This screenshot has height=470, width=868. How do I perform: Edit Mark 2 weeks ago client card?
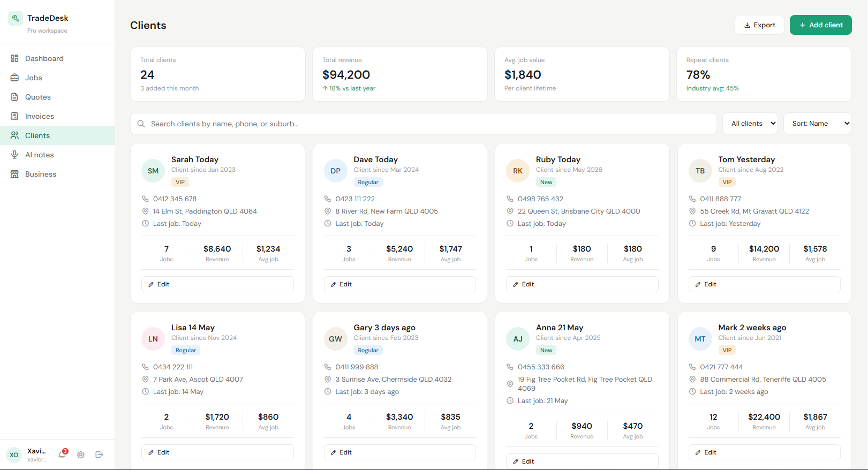tap(764, 452)
